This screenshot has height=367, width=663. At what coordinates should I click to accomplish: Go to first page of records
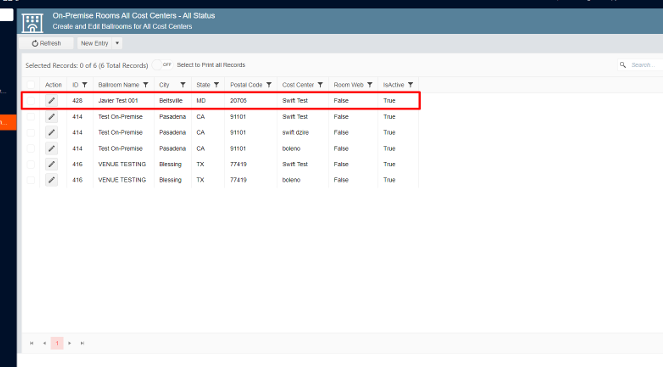(x=31, y=343)
